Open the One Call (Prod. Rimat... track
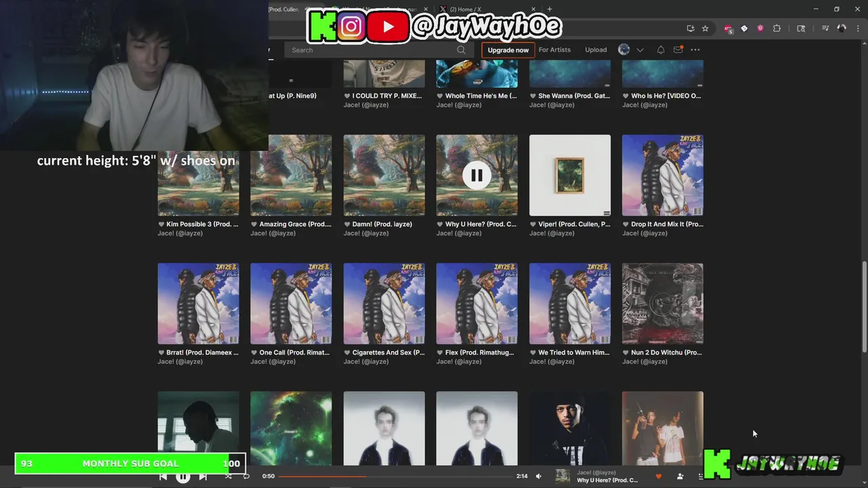The height and width of the screenshot is (488, 868). (x=295, y=352)
